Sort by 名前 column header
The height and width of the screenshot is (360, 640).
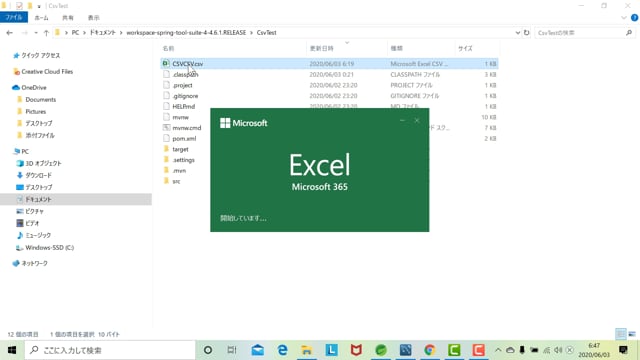point(168,48)
